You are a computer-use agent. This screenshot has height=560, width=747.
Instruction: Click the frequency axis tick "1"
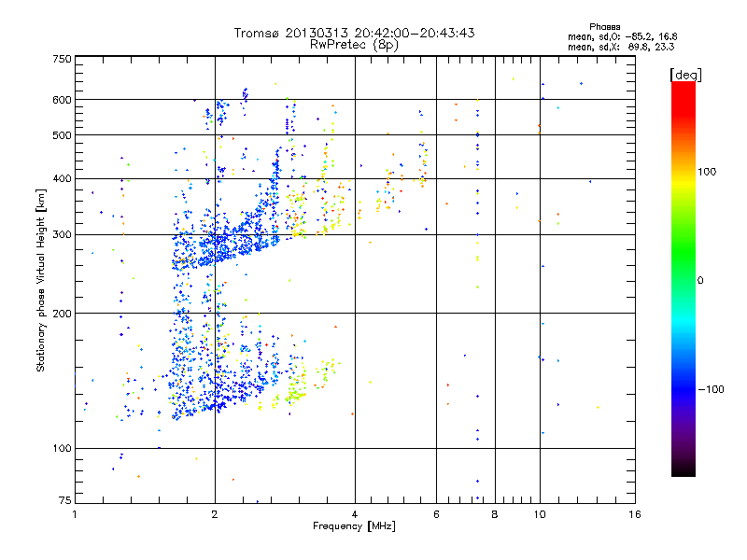[75, 514]
